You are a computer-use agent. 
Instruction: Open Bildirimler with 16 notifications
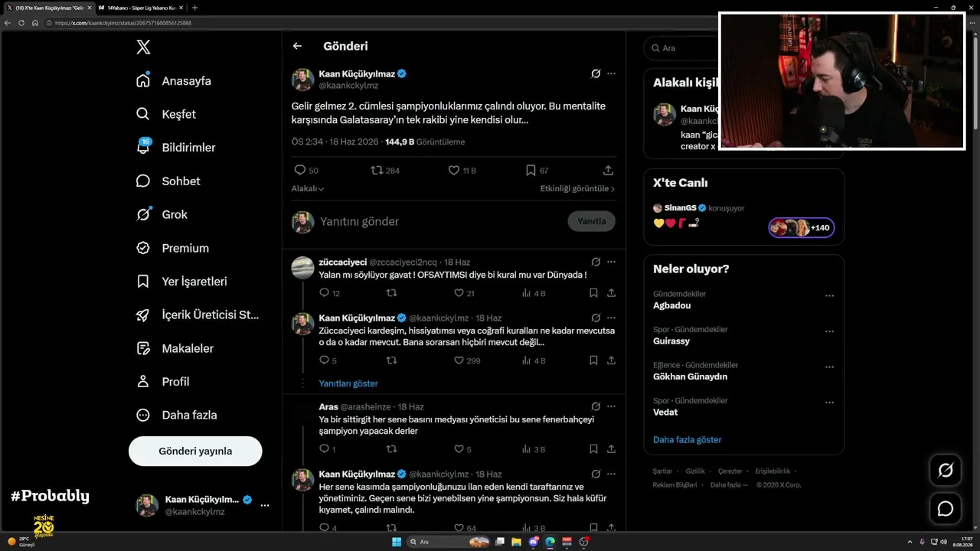tap(175, 148)
